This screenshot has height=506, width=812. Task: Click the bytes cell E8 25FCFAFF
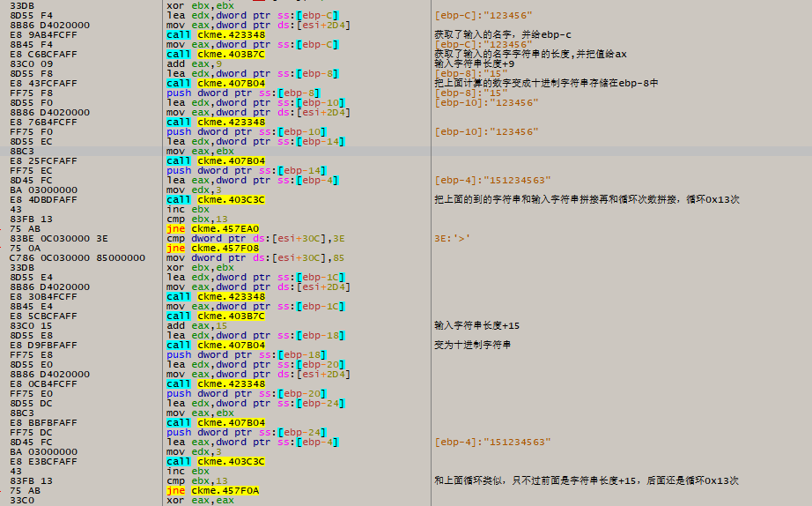click(43, 160)
